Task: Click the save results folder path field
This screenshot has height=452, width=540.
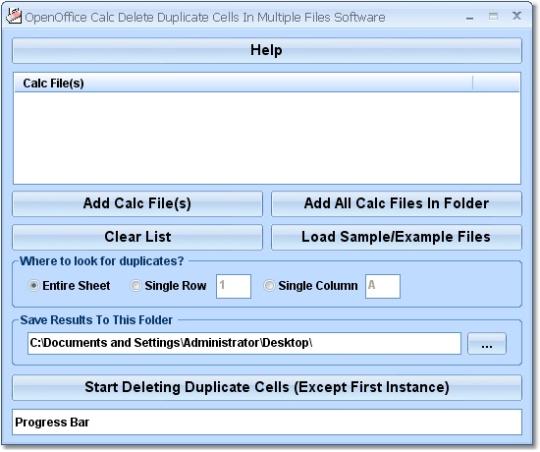Action: click(244, 343)
